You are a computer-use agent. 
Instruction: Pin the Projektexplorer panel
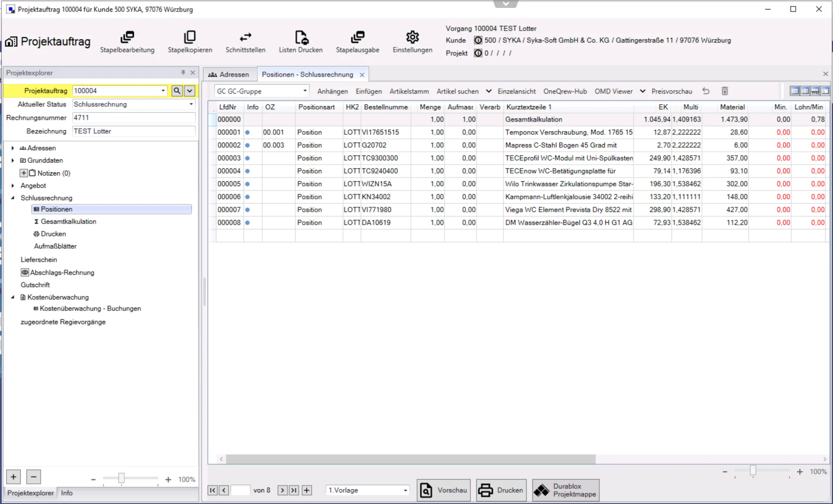coord(183,72)
